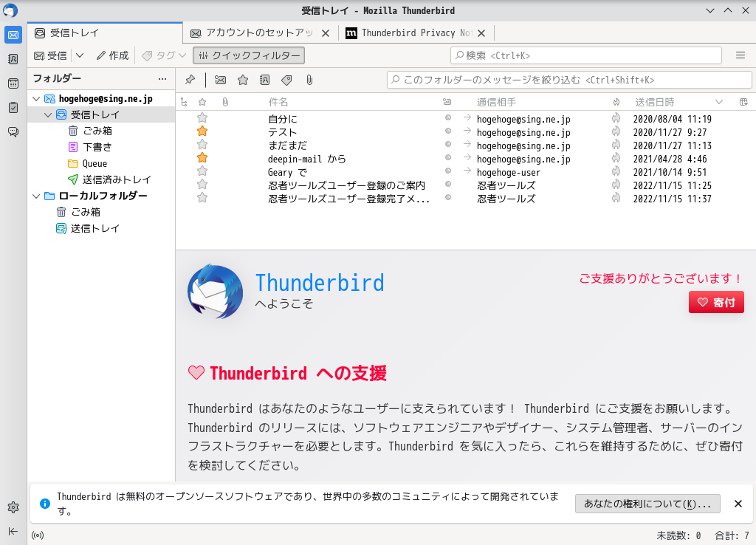Image resolution: width=756 pixels, height=545 pixels.
Task: Open the Mail space in sidebar
Action: 13,35
